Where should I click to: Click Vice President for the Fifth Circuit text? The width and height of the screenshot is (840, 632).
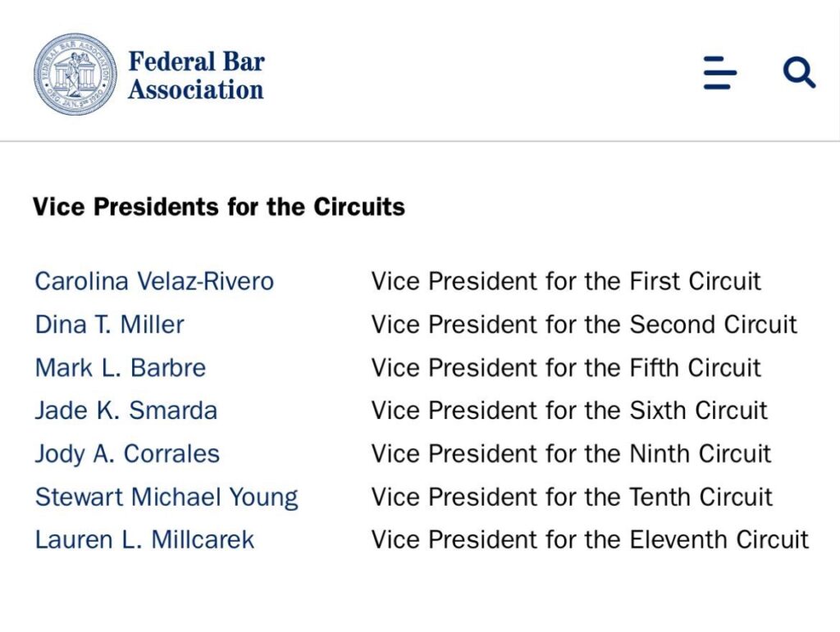566,367
